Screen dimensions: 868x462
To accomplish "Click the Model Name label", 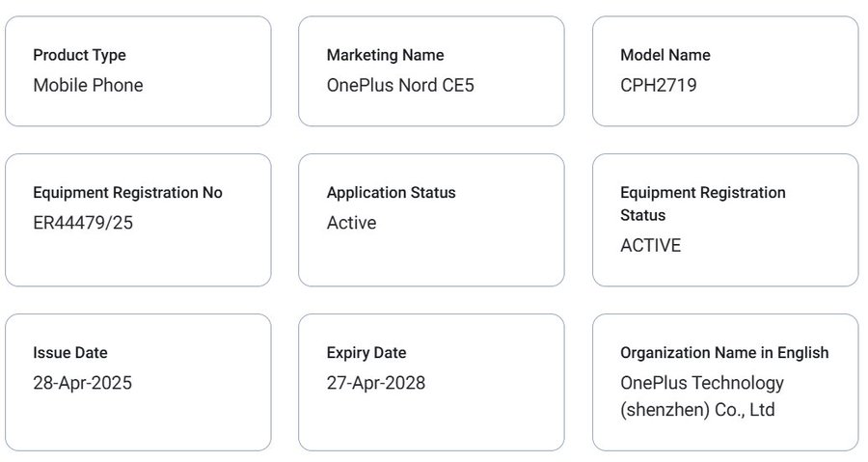I will pyautogui.click(x=665, y=55).
